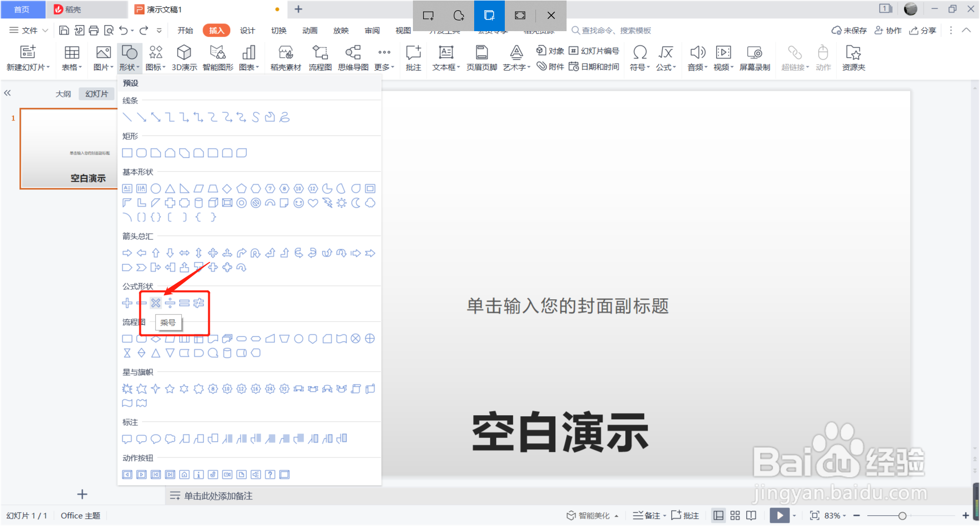The width and height of the screenshot is (980, 526).
Task: Click the unsaved status button
Action: (x=849, y=30)
